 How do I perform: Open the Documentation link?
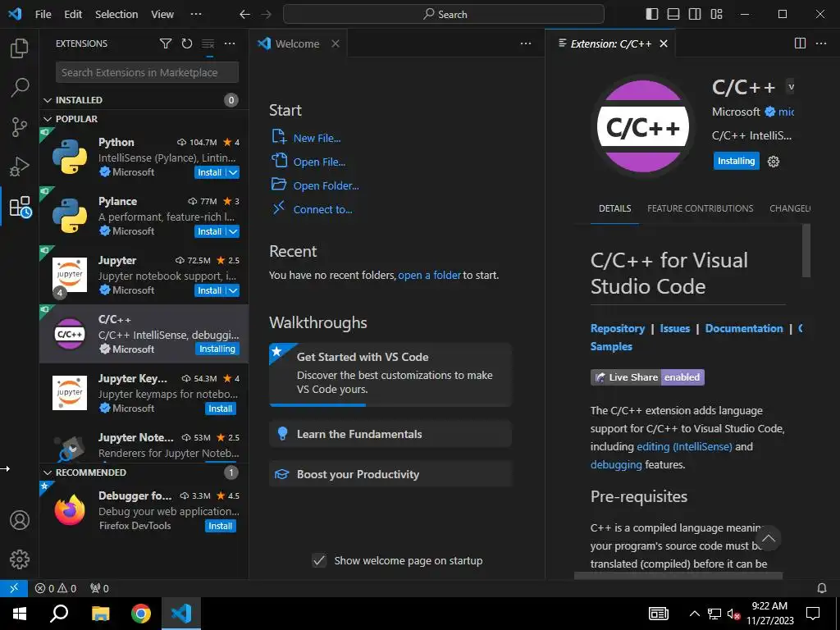pos(743,328)
